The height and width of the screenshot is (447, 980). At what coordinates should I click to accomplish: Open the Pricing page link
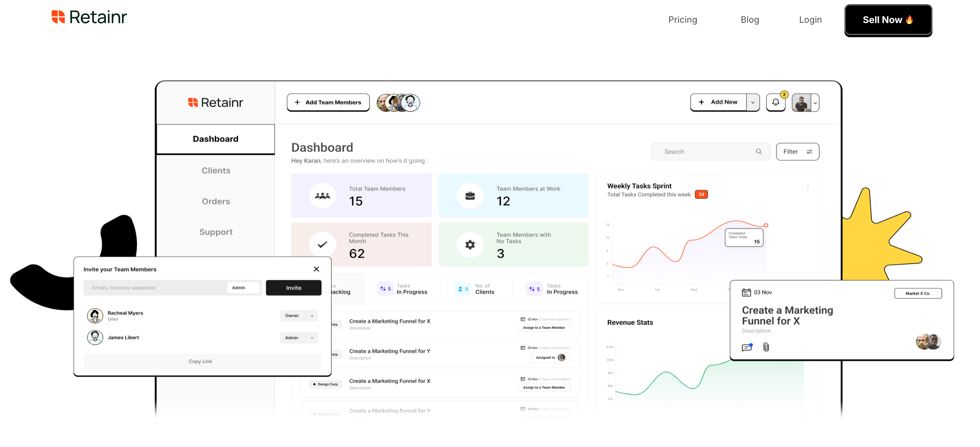(682, 20)
